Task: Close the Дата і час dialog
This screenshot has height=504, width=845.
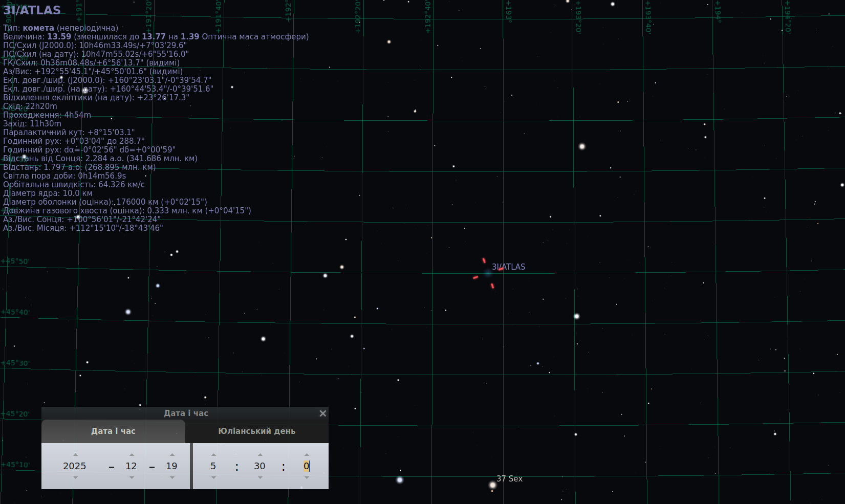Action: pyautogui.click(x=322, y=413)
